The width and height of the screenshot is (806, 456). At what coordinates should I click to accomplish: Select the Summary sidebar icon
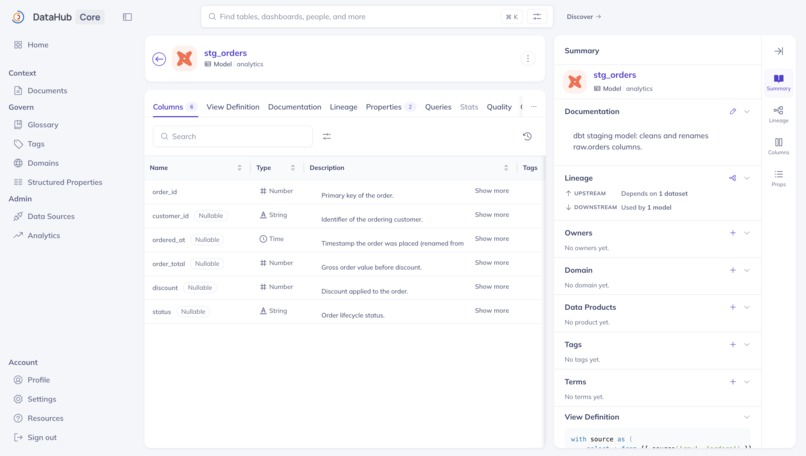pyautogui.click(x=779, y=82)
